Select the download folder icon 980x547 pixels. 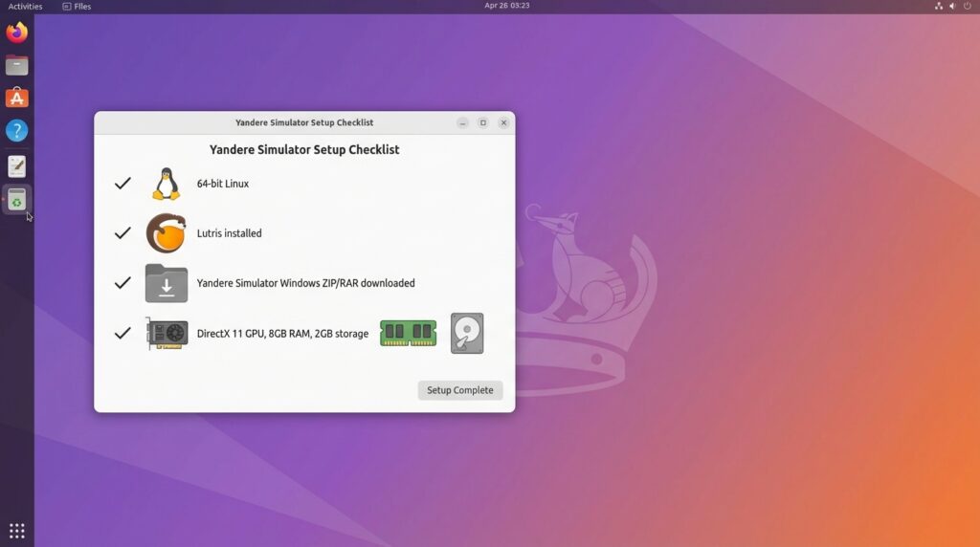coord(166,283)
